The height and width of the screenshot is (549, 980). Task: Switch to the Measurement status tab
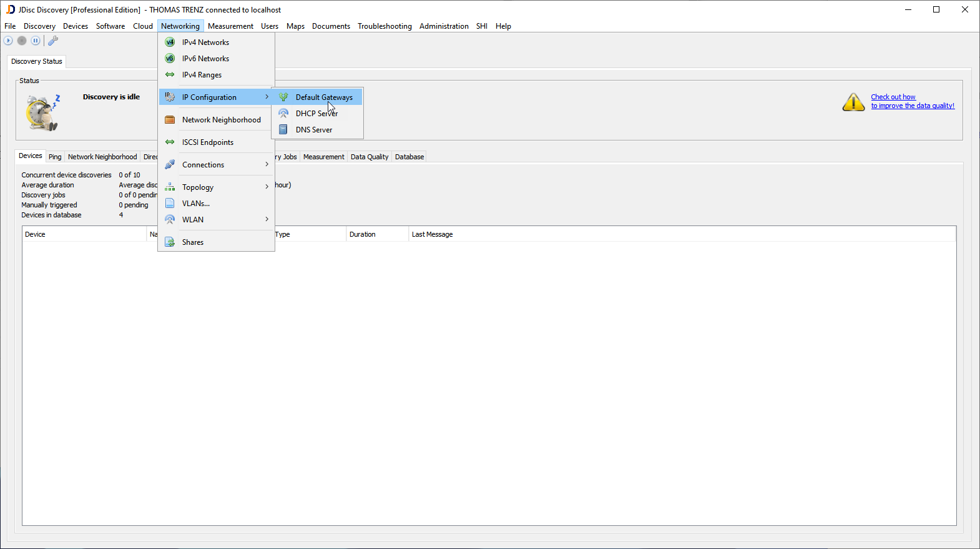(x=323, y=157)
